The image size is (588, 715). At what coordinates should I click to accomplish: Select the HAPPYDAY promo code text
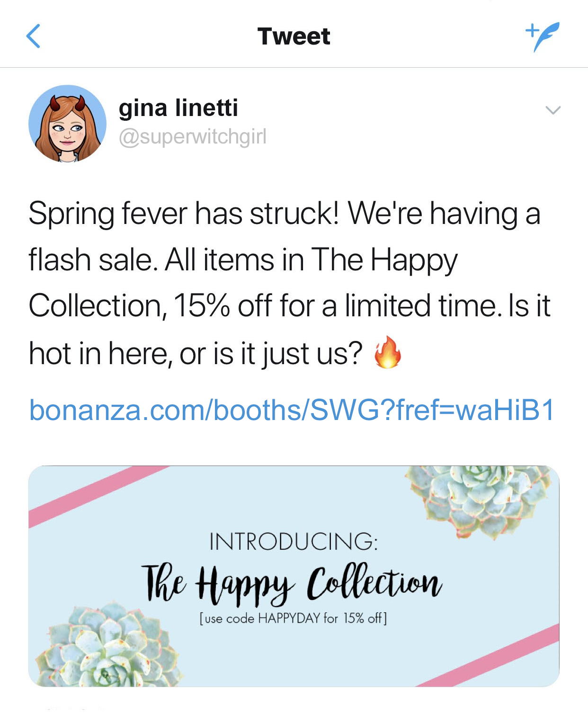[289, 618]
